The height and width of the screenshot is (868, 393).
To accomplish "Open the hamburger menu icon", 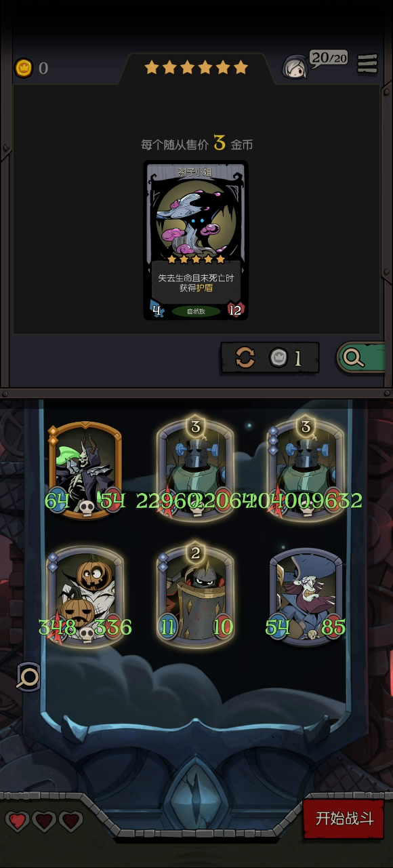I will coord(367,63).
